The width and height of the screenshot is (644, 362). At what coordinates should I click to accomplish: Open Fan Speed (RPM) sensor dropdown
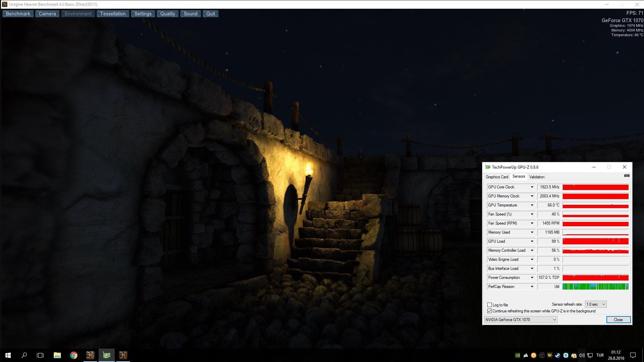coord(532,223)
